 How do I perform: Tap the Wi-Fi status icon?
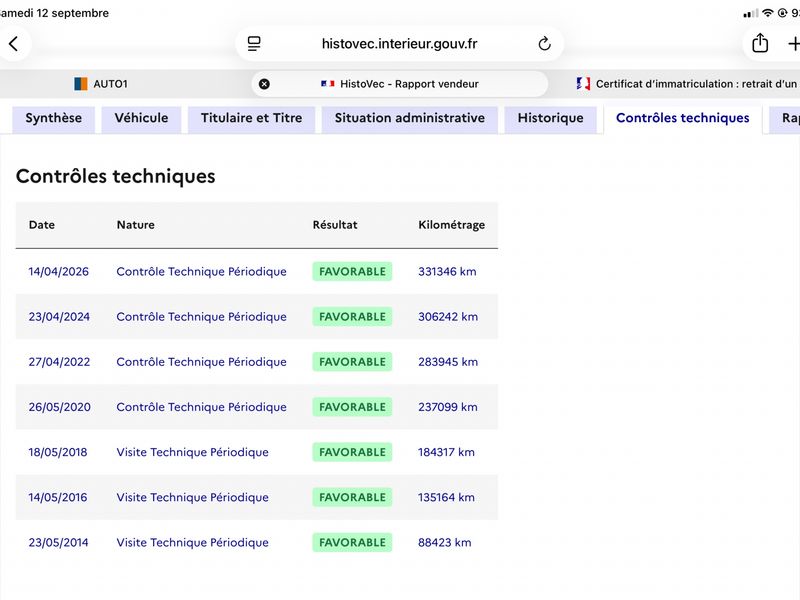767,13
